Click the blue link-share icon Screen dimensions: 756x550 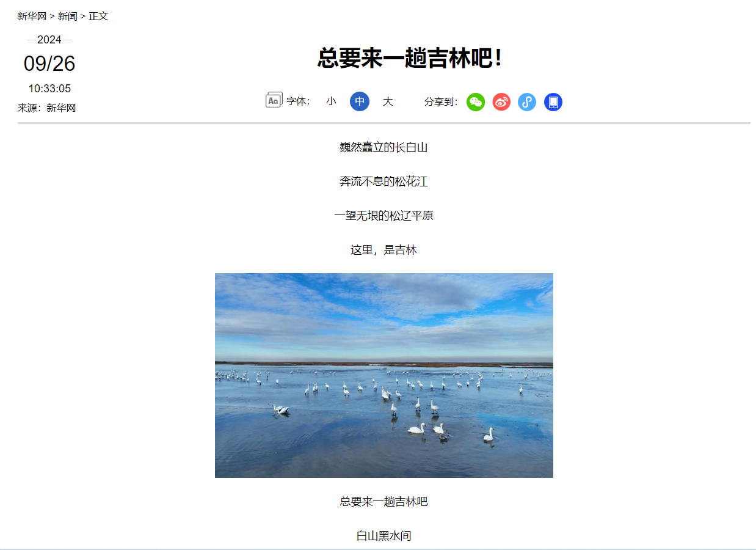(x=527, y=102)
